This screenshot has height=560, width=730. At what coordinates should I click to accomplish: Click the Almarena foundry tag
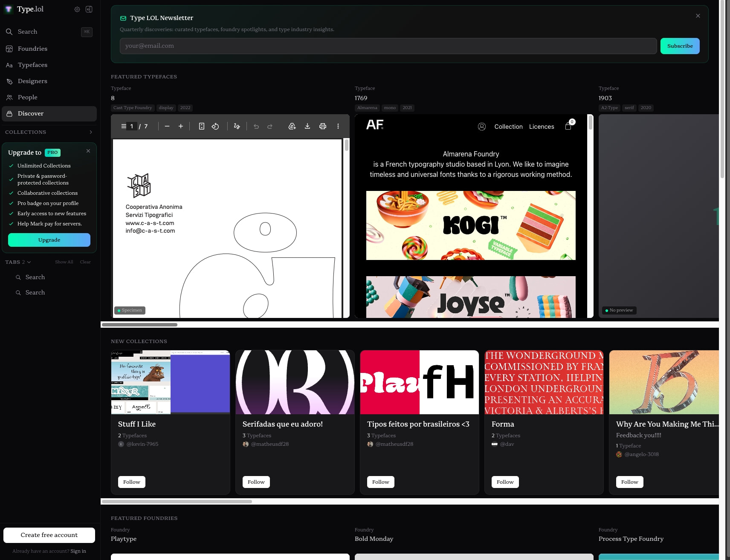pyautogui.click(x=367, y=108)
